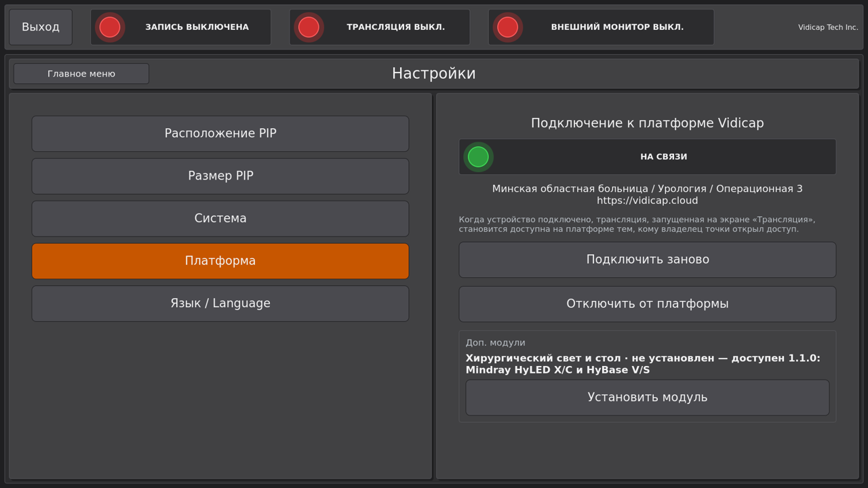This screenshot has width=868, height=488.
Task: Toggle the ВНЕШНИЙ МОНИТОР ВЫКЛ. status
Action: click(601, 27)
